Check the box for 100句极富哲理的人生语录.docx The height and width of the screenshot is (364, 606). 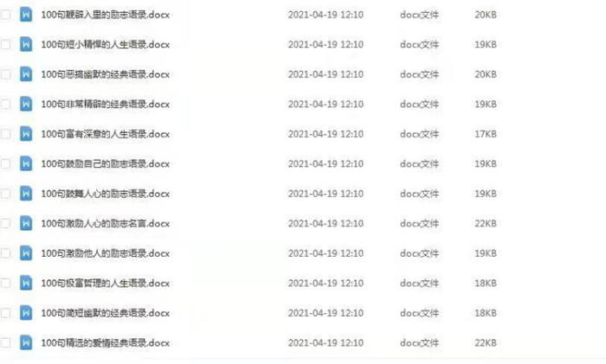click(x=5, y=283)
